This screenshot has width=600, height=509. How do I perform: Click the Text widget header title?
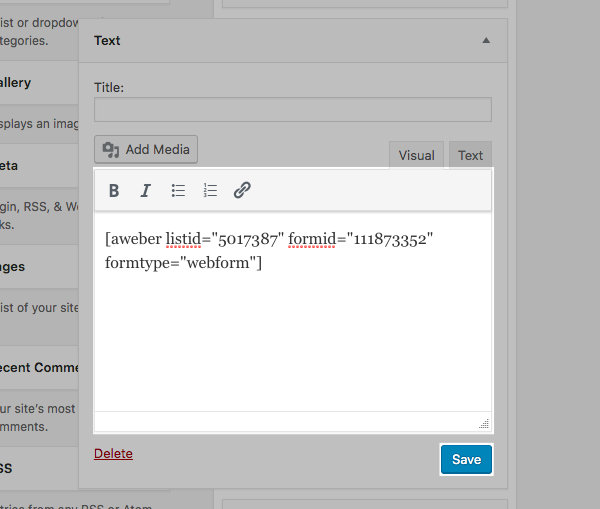[x=107, y=41]
